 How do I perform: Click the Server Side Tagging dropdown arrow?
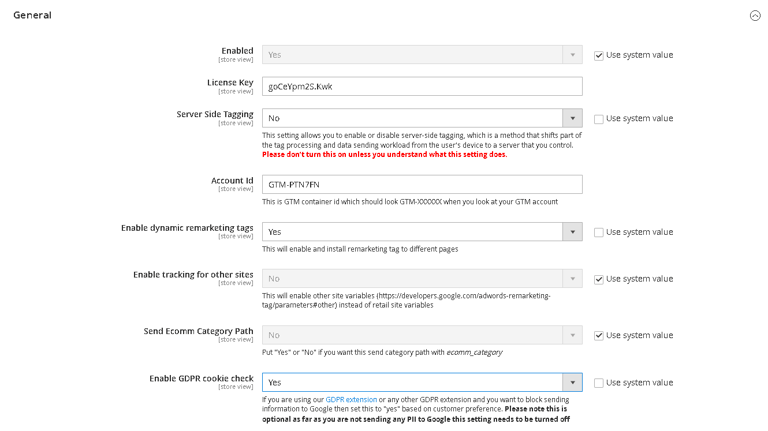pyautogui.click(x=572, y=118)
